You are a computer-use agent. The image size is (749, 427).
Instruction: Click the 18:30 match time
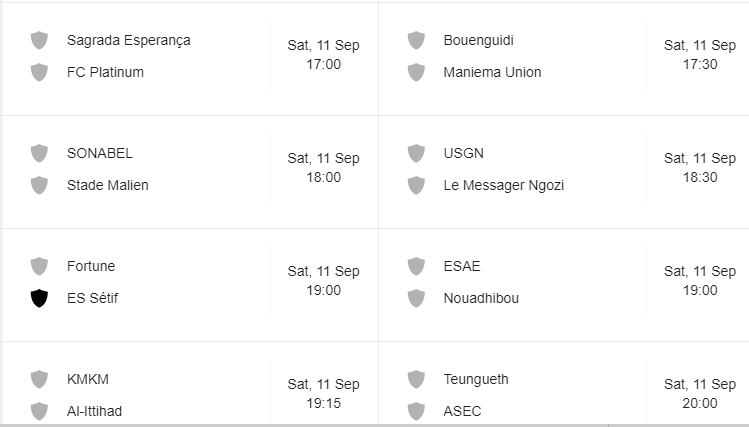[700, 177]
